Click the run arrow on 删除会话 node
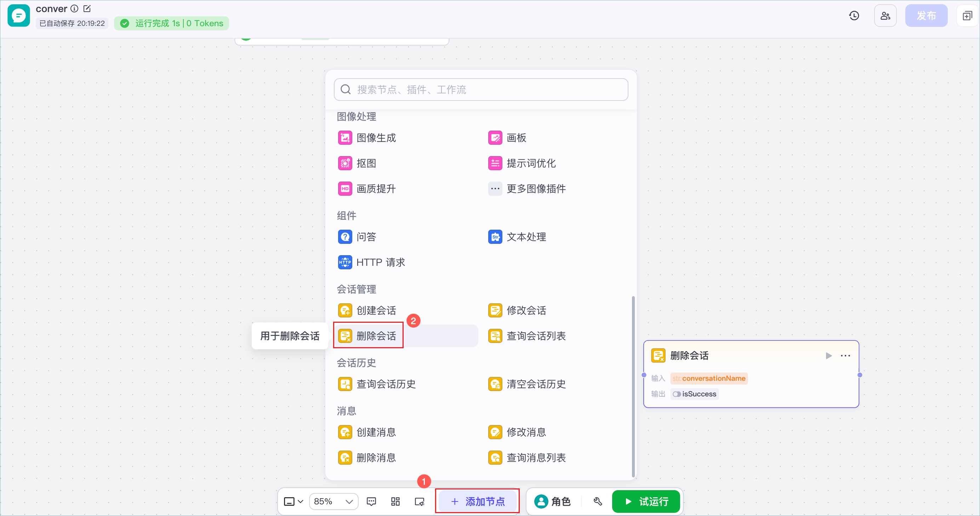 pos(828,356)
